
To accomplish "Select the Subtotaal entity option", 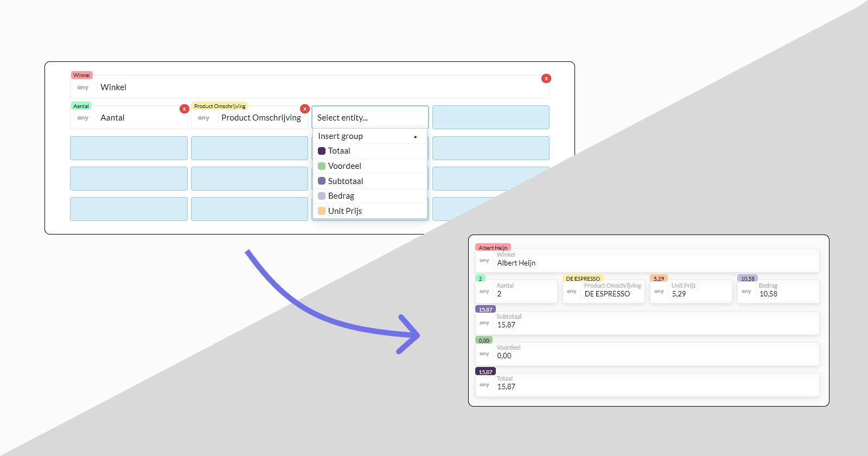I will coord(345,181).
